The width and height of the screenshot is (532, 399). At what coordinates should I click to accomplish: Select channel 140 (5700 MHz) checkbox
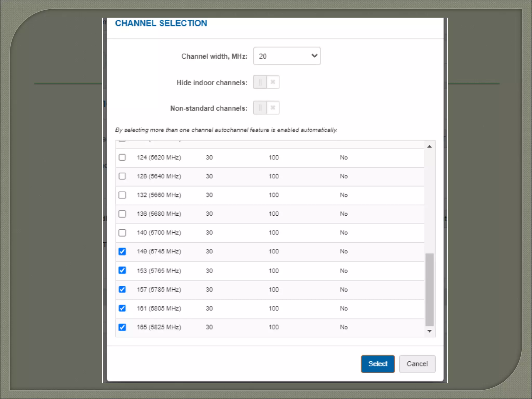click(x=122, y=232)
